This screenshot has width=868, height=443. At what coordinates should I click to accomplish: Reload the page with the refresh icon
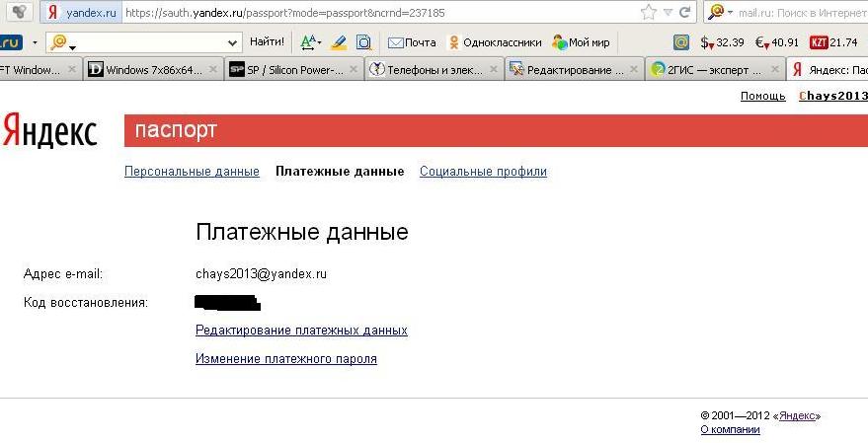684,12
